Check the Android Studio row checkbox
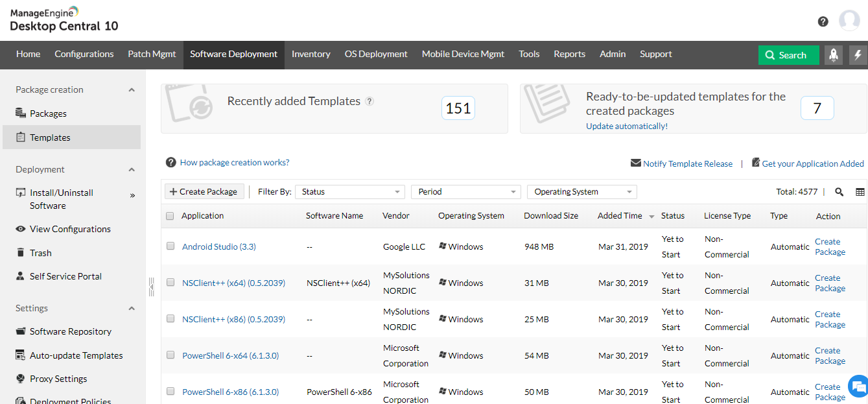 [170, 246]
